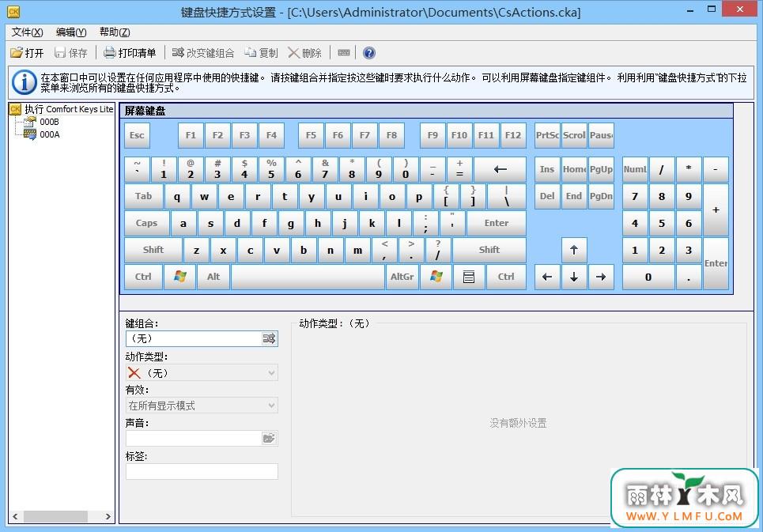The height and width of the screenshot is (532, 763).
Task: Click the right Ctrl key
Action: pyautogui.click(x=506, y=277)
